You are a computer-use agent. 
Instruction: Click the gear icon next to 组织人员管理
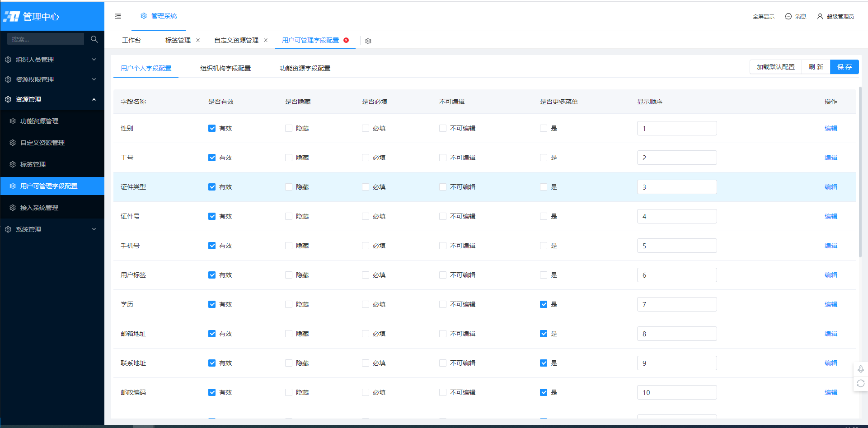[x=8, y=60]
